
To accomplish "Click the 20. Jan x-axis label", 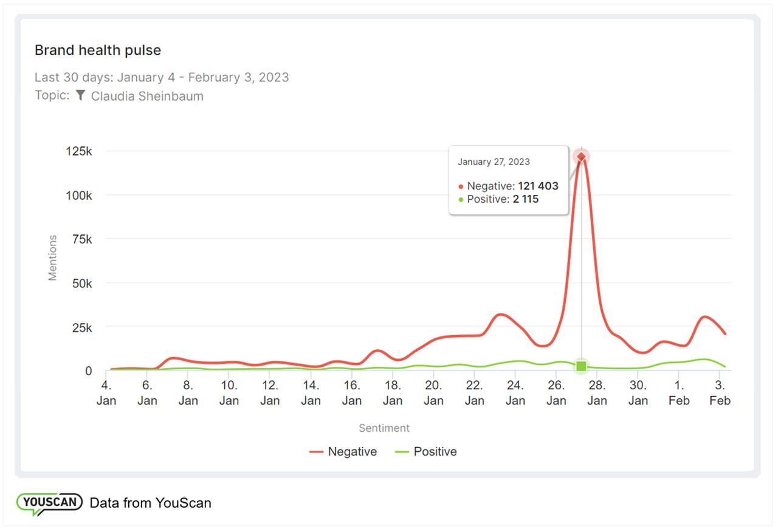I will (x=433, y=392).
